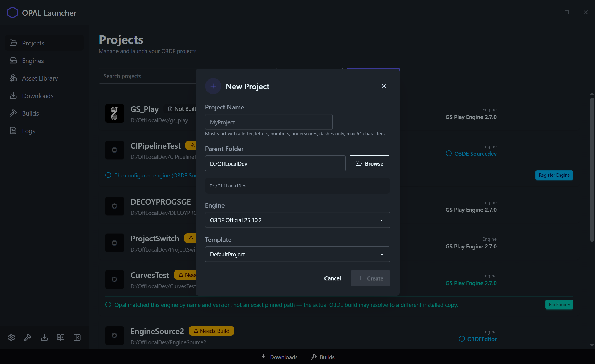Select the DECOYPROGSGE project thumbnail
Screen dimensions: 595x364
pyautogui.click(x=114, y=206)
